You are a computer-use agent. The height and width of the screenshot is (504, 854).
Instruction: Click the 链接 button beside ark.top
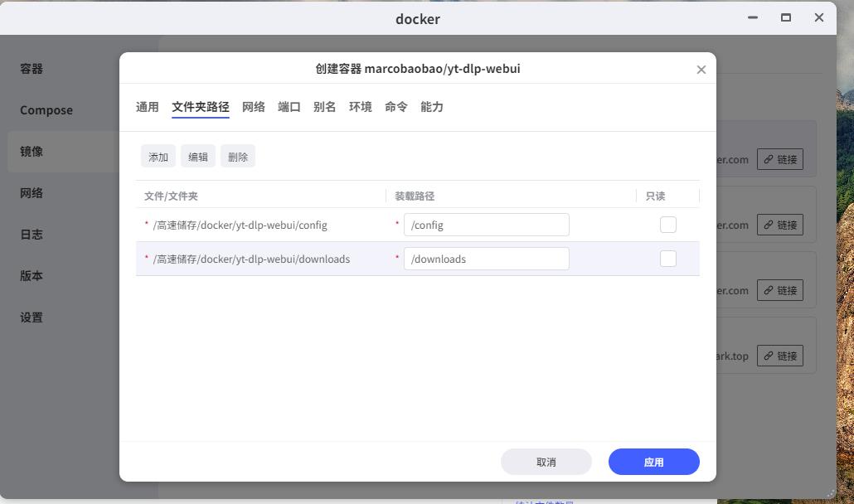780,356
